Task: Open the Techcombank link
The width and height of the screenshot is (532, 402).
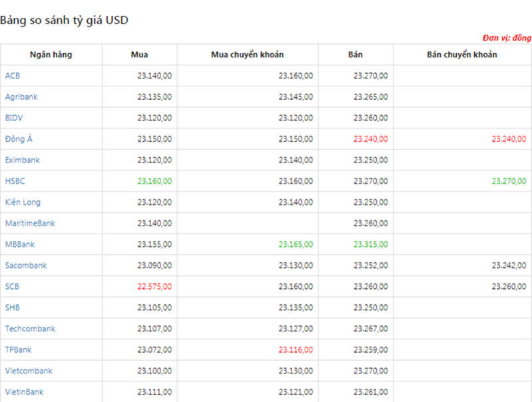Action: (30, 328)
